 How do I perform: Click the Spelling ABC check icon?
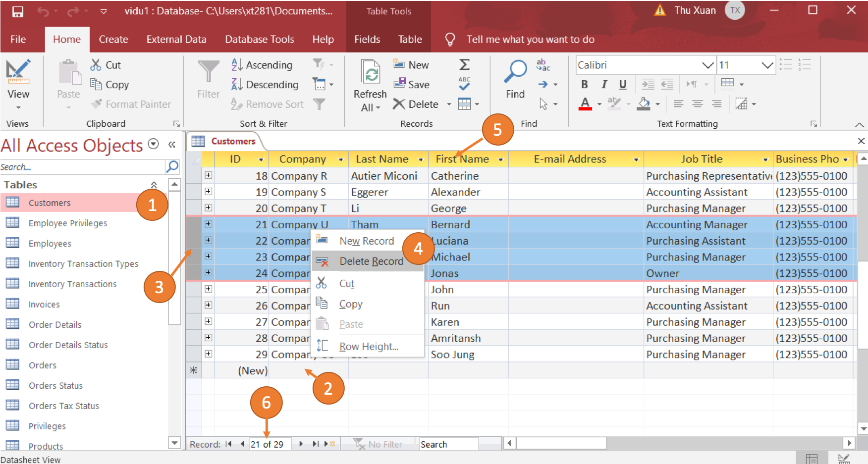click(x=464, y=84)
